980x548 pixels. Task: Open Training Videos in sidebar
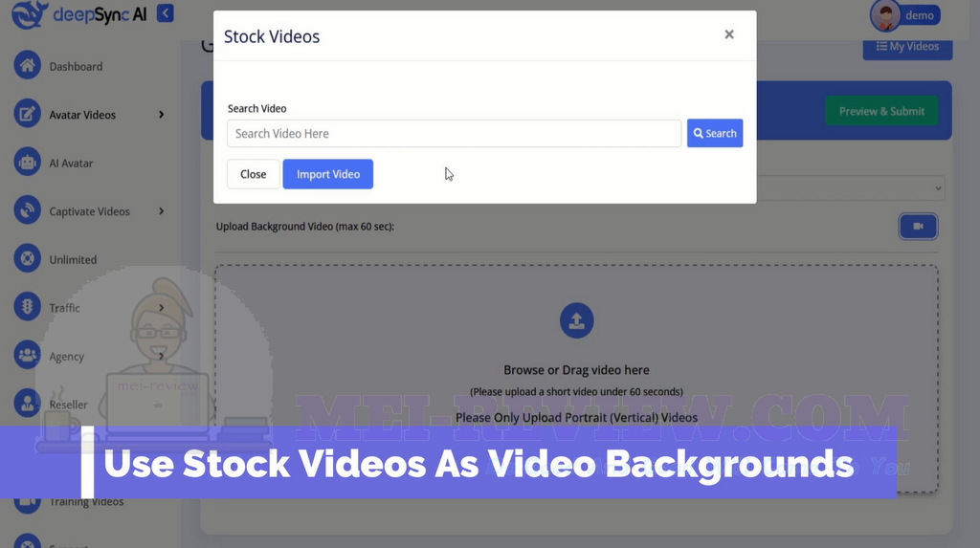[x=86, y=502]
